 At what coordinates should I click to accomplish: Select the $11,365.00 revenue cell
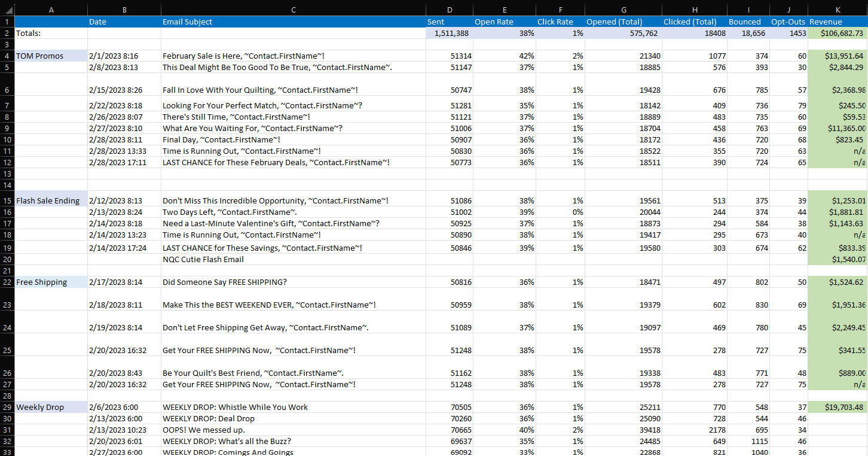coord(837,128)
